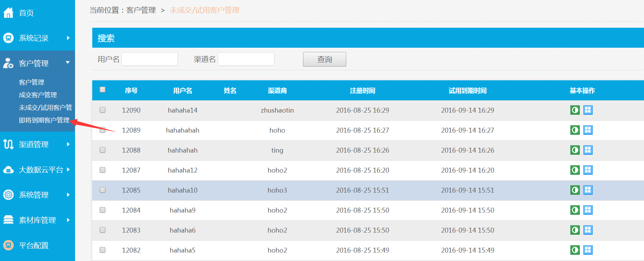Toggle the select-all checkbox in table header
The image size is (644, 261).
(x=102, y=89)
